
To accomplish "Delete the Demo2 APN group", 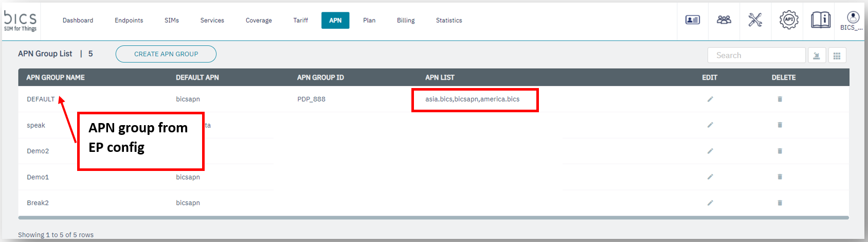I will pyautogui.click(x=780, y=151).
